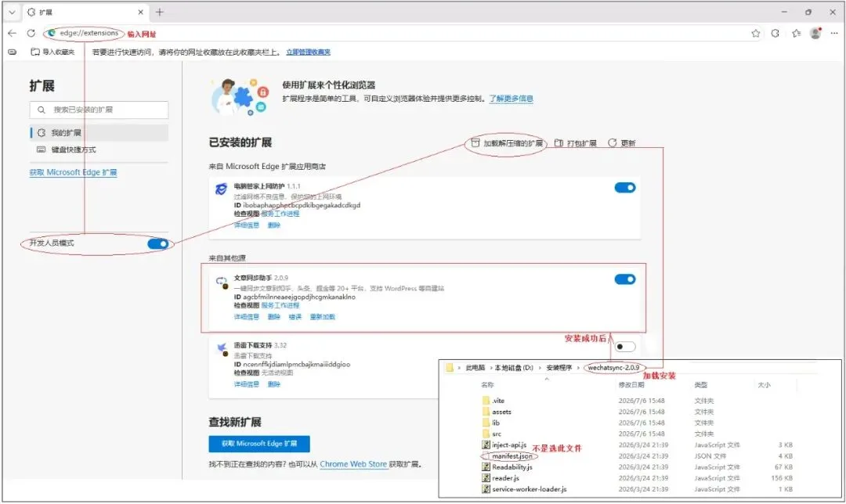Open 详细信息 for 文章同步助手
The image size is (846, 504).
247,317
